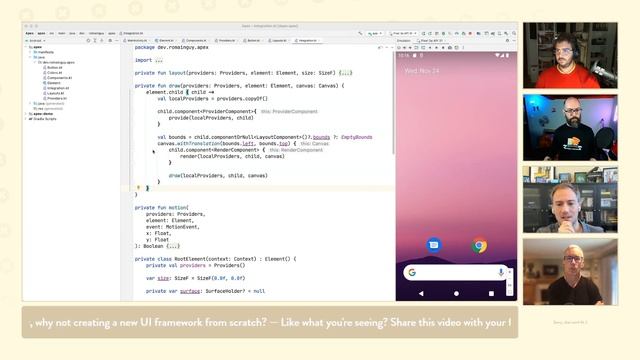Open the Pixel 3a device selector dropdown

403,33
